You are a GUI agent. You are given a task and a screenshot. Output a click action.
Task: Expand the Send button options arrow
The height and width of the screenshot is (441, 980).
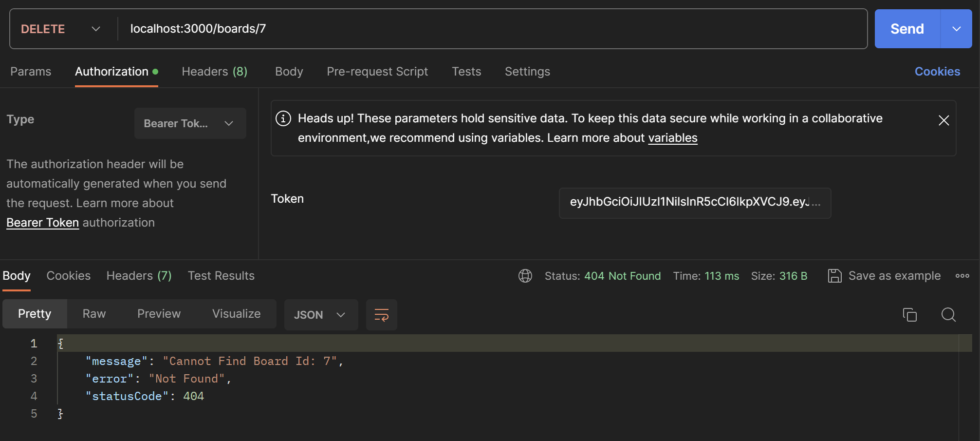tap(956, 29)
